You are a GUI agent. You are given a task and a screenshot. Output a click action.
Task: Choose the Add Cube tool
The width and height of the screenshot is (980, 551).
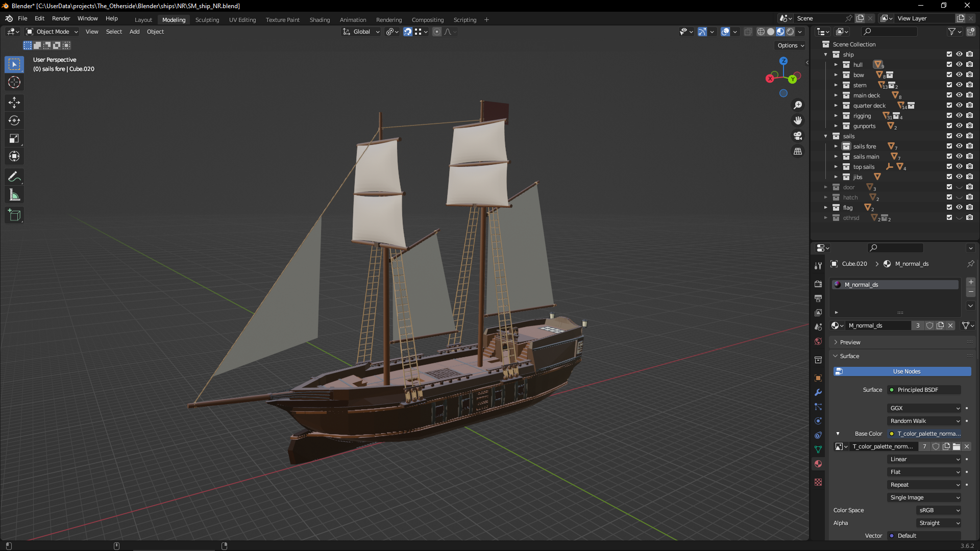(x=14, y=215)
